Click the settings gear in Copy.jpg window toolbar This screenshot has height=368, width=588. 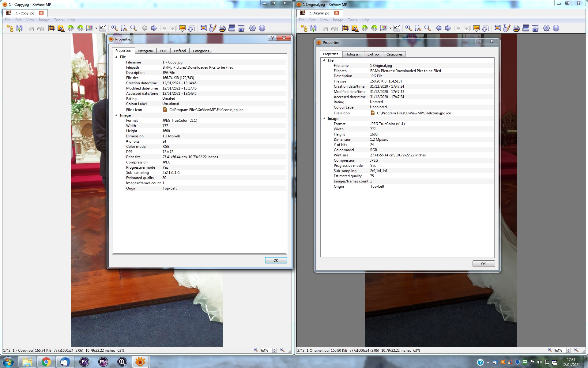[252, 28]
